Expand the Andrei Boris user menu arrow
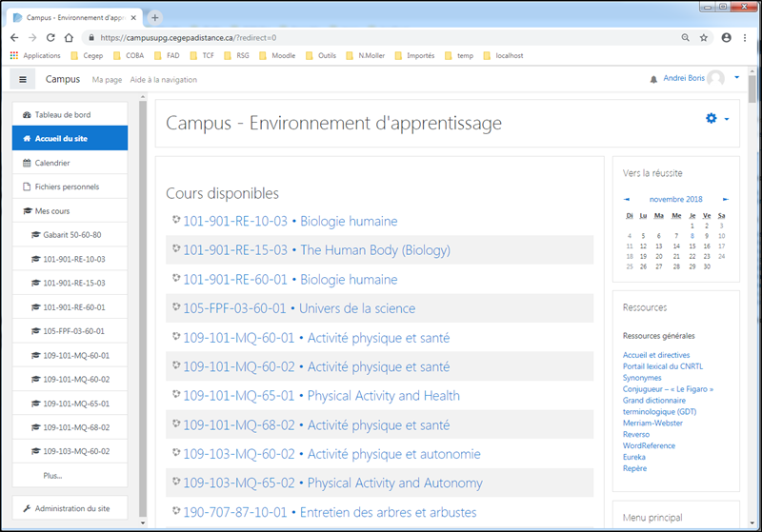762x532 pixels. [736, 78]
